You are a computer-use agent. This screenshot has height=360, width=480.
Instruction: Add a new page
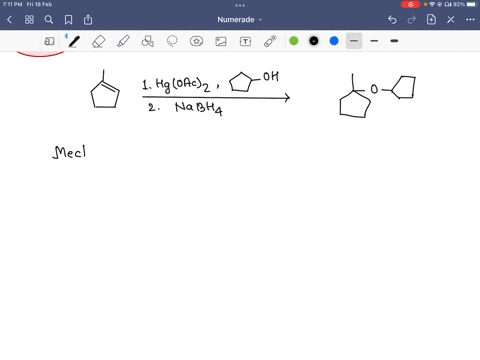click(x=431, y=20)
